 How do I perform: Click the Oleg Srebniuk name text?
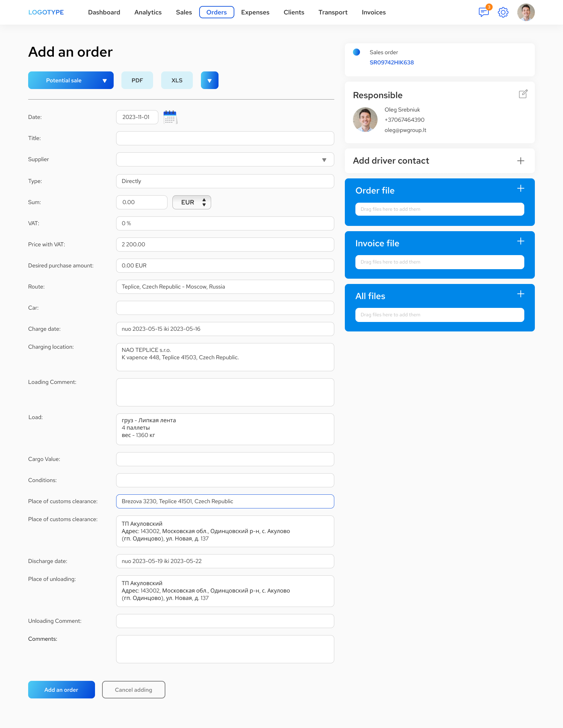coord(402,110)
